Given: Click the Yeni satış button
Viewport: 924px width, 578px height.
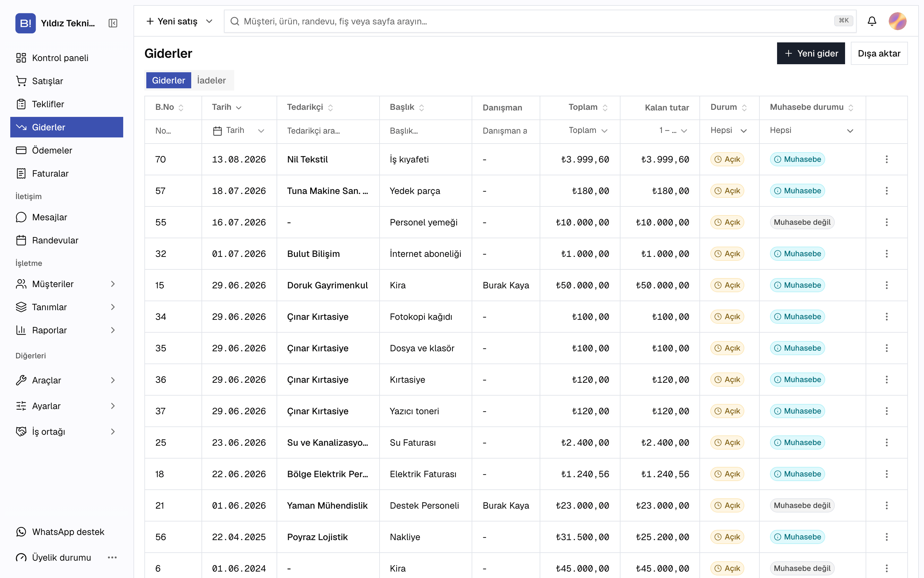Looking at the screenshot, I should tap(172, 21).
